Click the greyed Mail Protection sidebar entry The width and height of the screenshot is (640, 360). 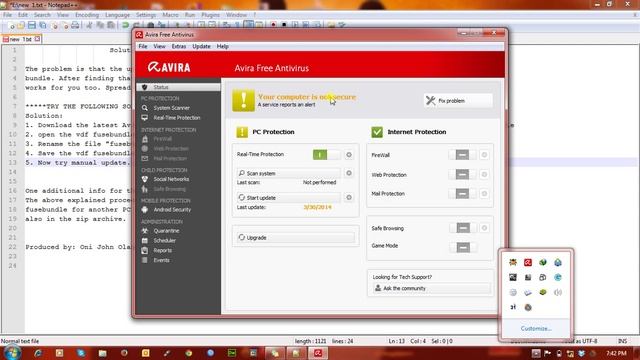170,158
